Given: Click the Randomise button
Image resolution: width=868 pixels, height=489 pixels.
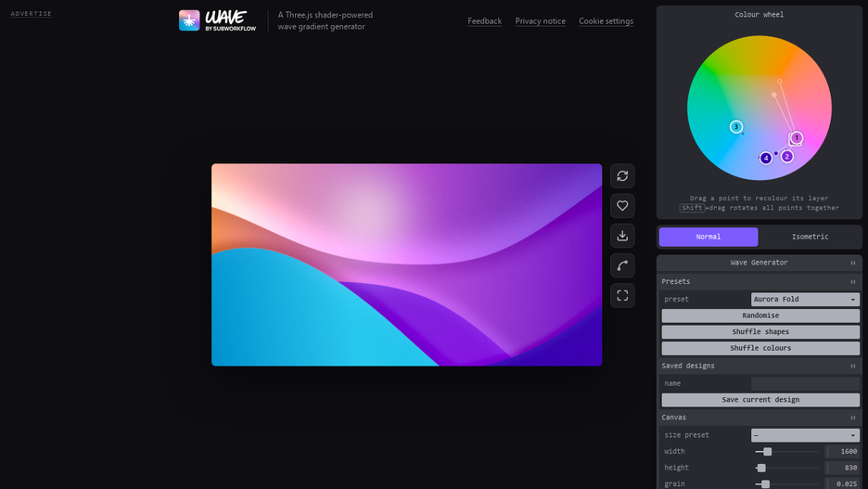Looking at the screenshot, I should tap(760, 315).
